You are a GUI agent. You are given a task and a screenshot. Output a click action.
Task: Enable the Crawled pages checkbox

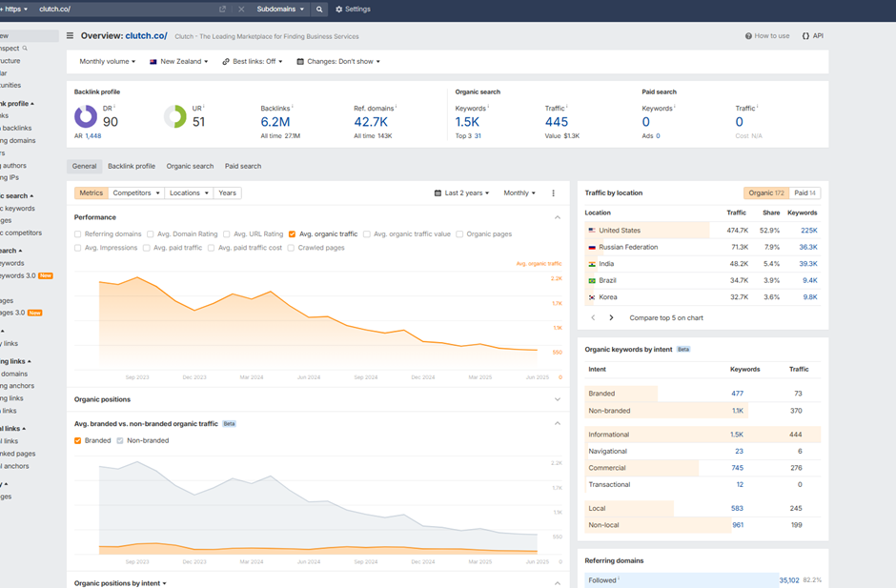[x=291, y=248]
